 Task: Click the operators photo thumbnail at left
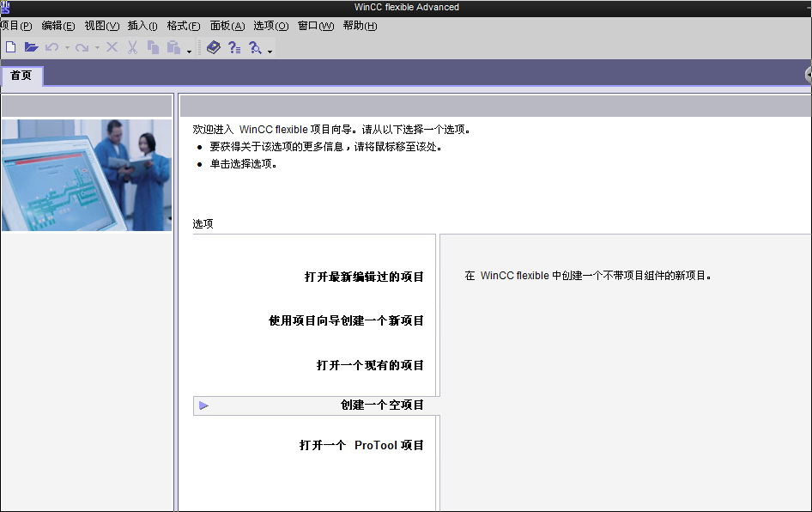pyautogui.click(x=87, y=175)
